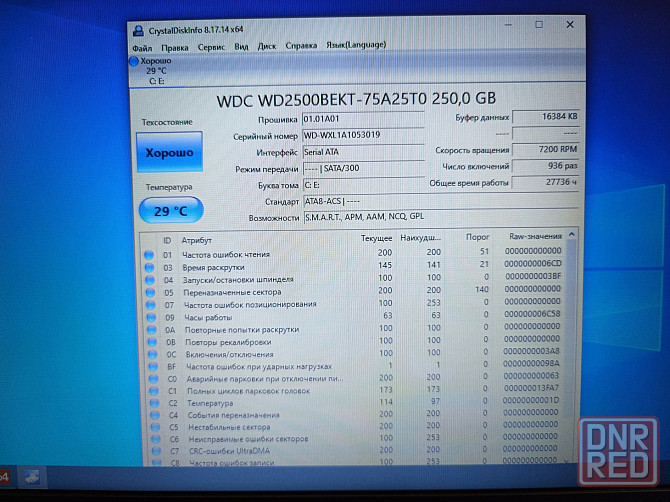This screenshot has height=502, width=670.
Task: Open the Язык(Language) menu
Action: click(356, 44)
